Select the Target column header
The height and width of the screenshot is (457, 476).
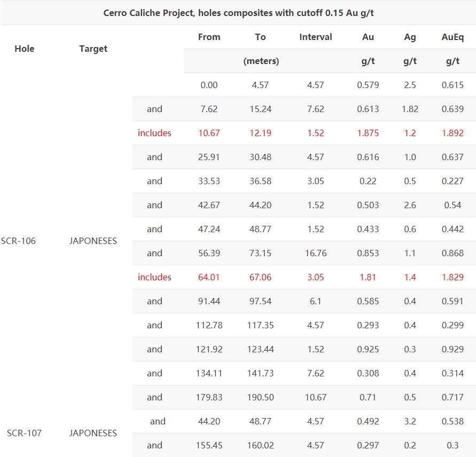(93, 49)
